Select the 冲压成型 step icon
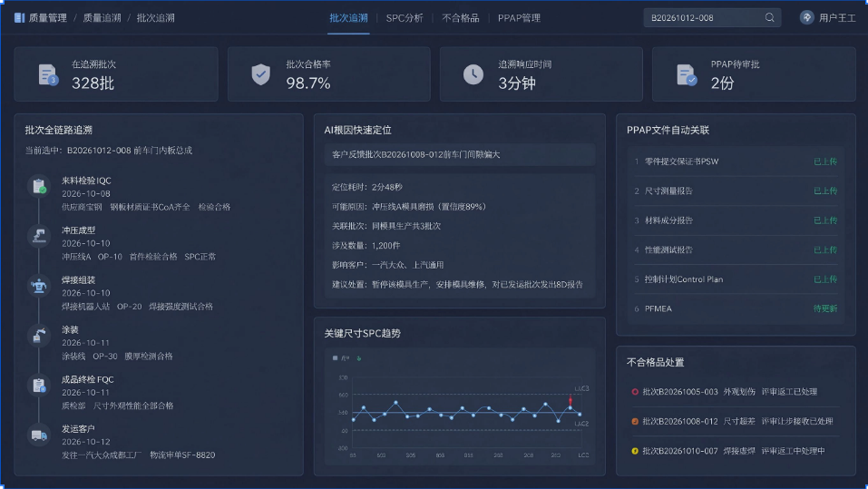This screenshot has width=868, height=489. 39,236
